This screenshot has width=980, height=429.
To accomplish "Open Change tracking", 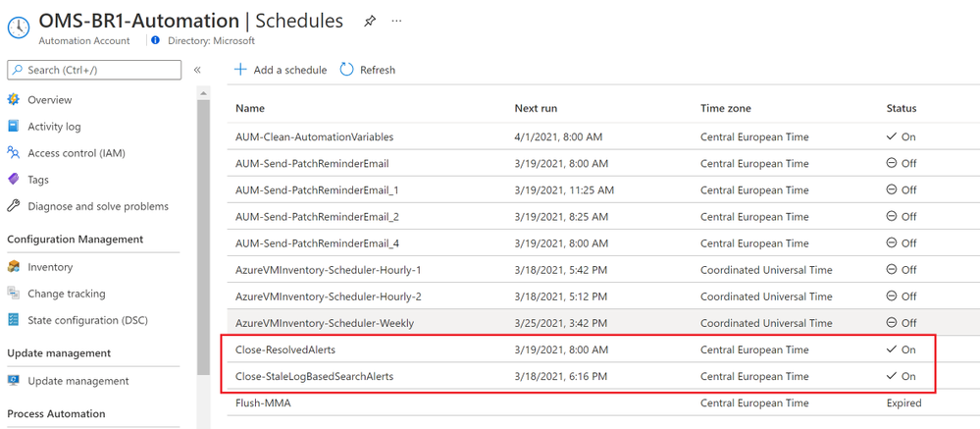I will click(67, 294).
